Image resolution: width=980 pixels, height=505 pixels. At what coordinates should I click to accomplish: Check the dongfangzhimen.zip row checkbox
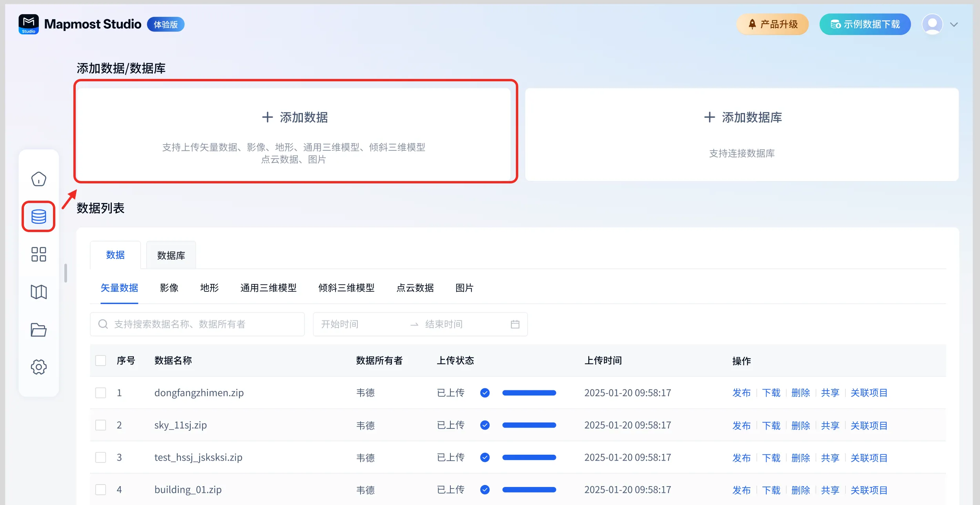101,393
